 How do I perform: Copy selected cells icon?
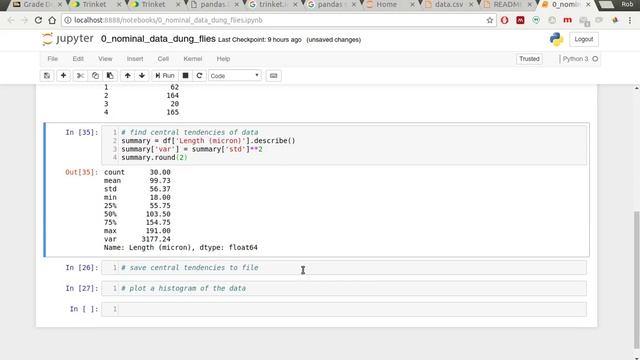95,76
